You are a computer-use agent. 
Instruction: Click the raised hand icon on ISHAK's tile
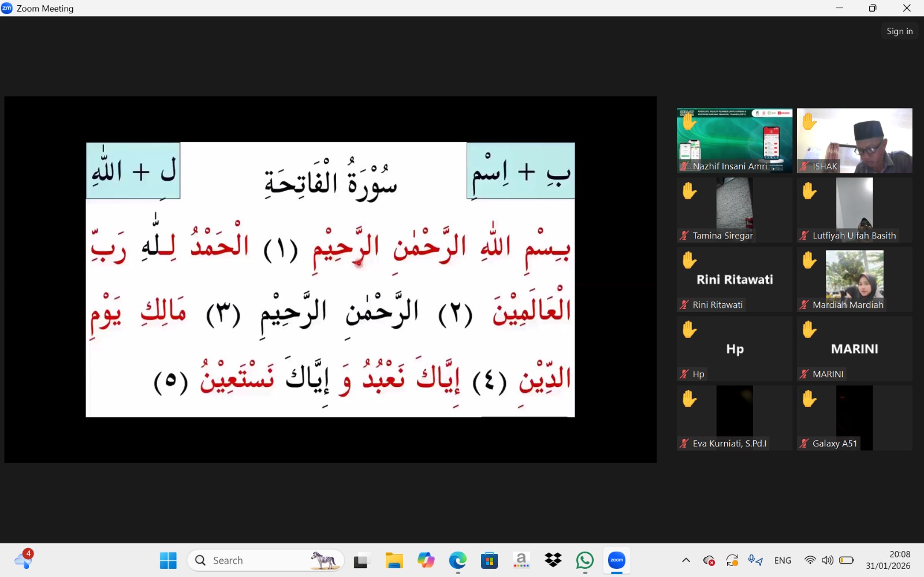point(809,122)
